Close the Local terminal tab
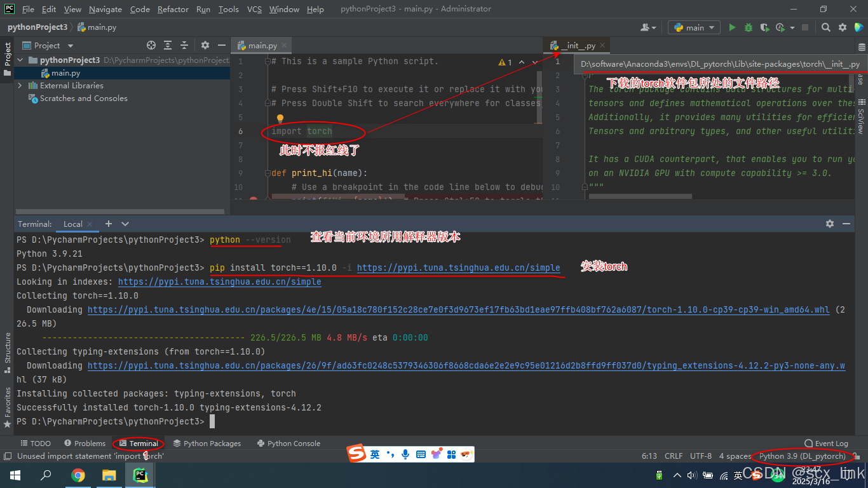Viewport: 868px width, 488px height. point(90,224)
